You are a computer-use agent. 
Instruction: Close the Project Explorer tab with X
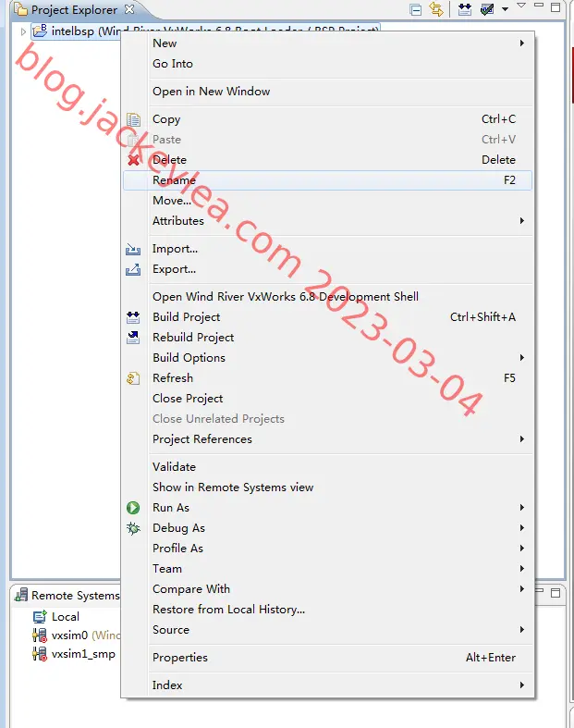(x=129, y=9)
